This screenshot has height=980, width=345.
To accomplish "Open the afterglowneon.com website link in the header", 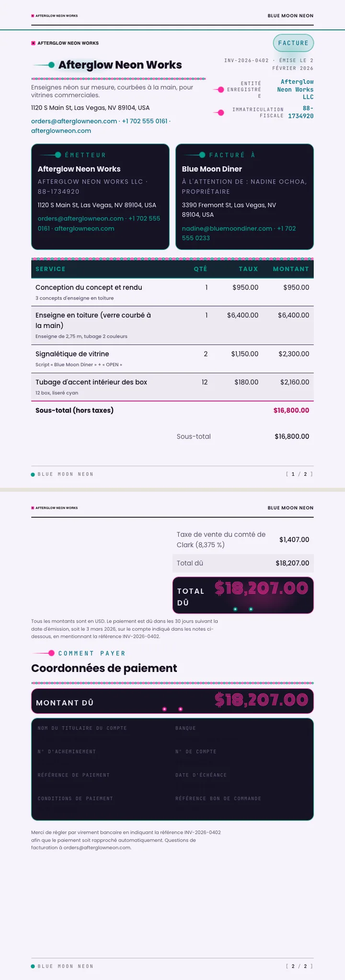I will (61, 130).
